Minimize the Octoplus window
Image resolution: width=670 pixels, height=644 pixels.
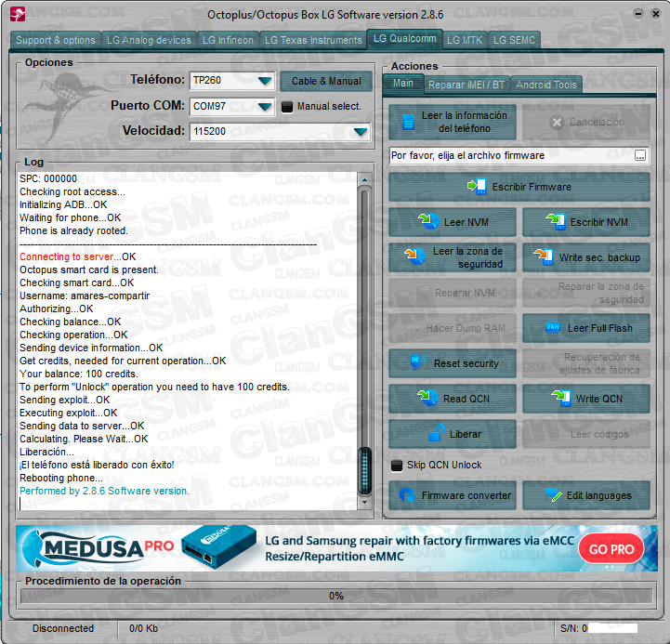(638, 14)
